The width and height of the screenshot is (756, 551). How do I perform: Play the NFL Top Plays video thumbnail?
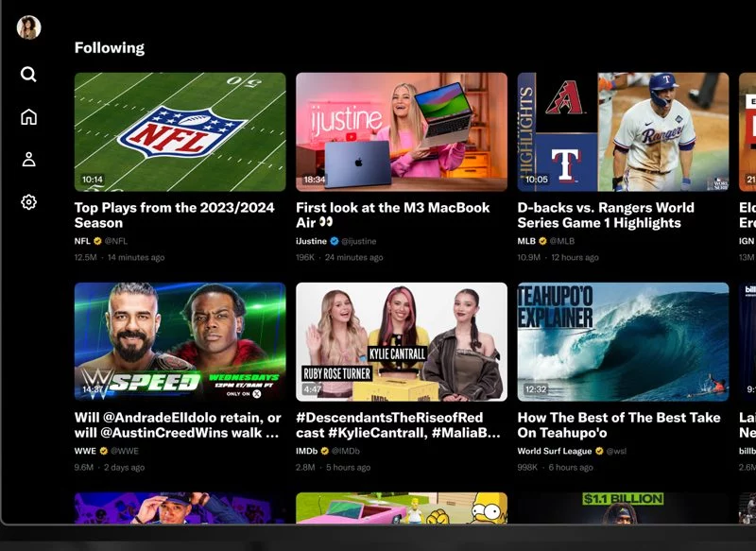coord(180,131)
